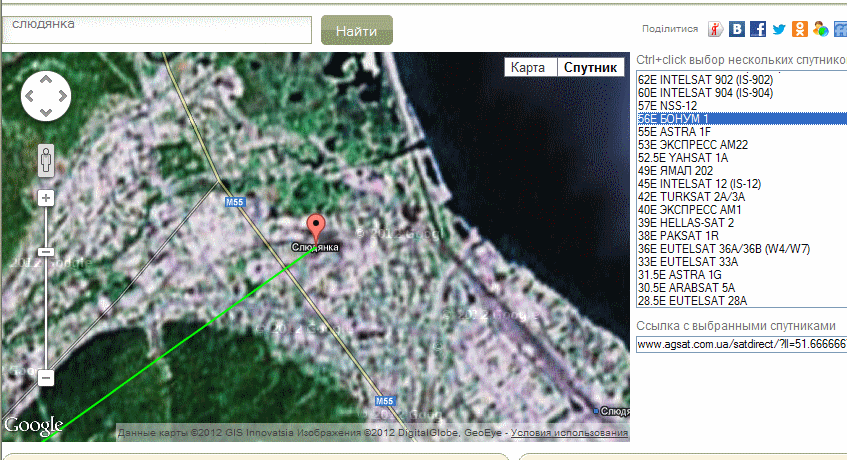Share on VKontakte

coord(737,29)
